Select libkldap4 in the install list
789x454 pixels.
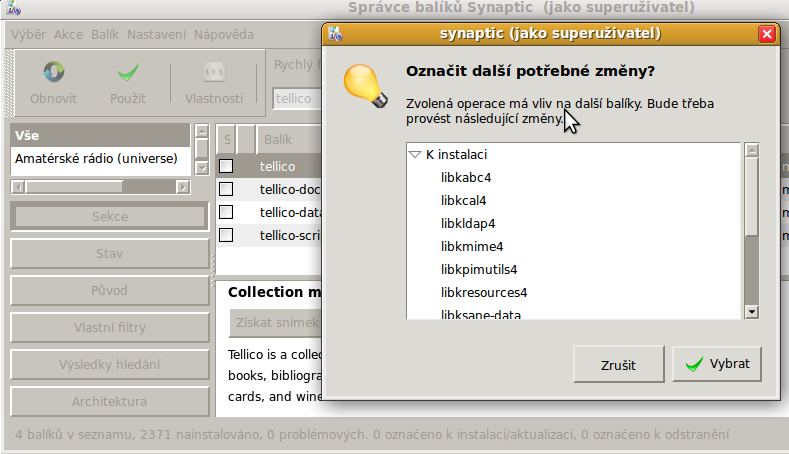tap(468, 223)
